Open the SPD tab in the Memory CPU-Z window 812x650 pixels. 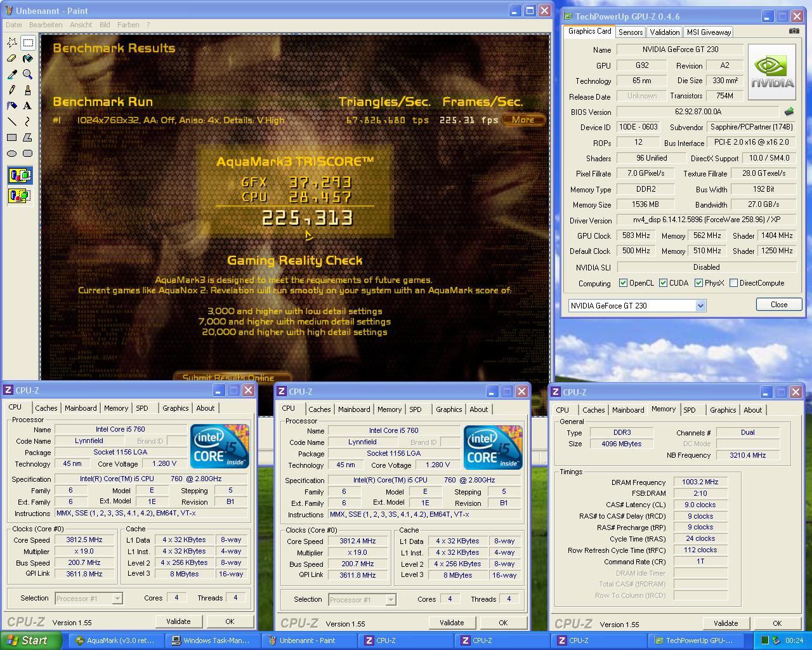pyautogui.click(x=690, y=410)
